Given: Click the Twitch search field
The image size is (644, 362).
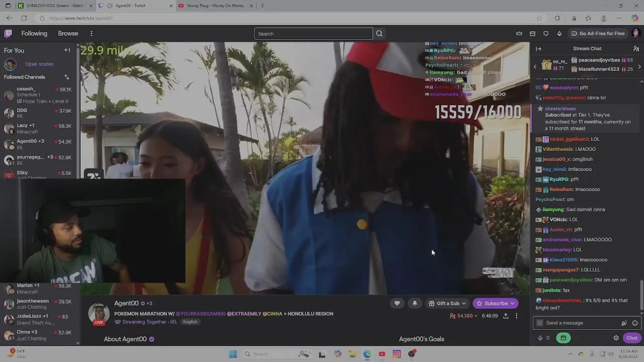Looking at the screenshot, I should (x=313, y=34).
